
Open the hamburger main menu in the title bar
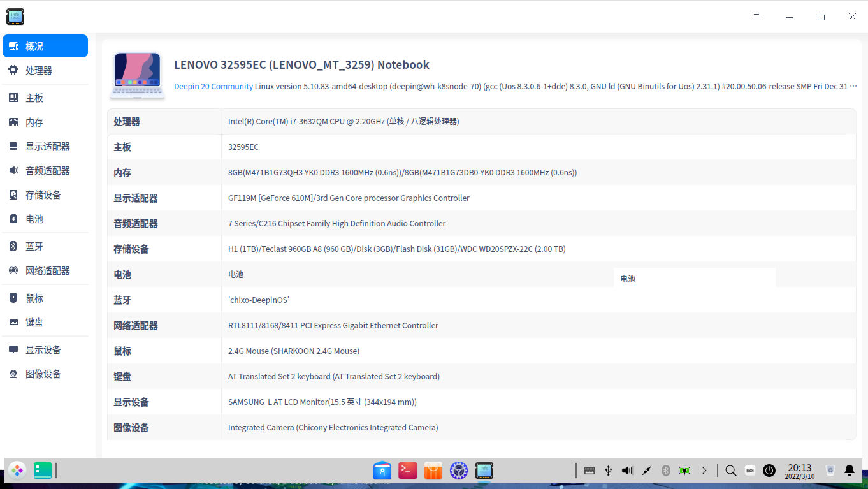coord(757,17)
